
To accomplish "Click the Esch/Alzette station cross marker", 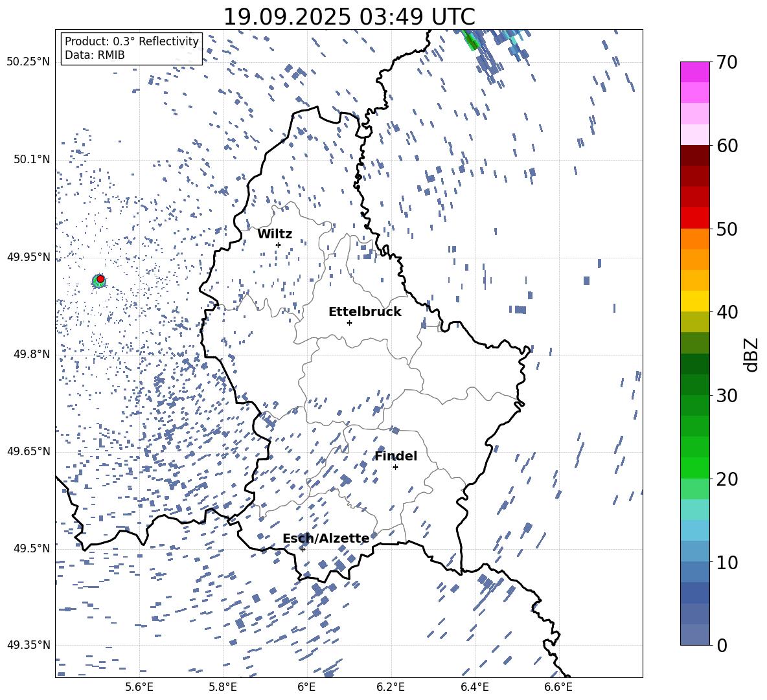I will coord(303,549).
